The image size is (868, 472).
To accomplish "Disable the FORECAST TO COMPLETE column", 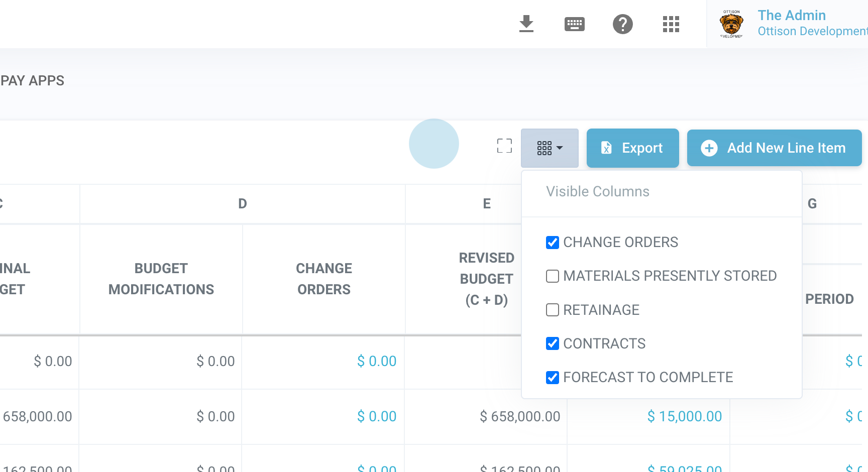I will [x=553, y=378].
